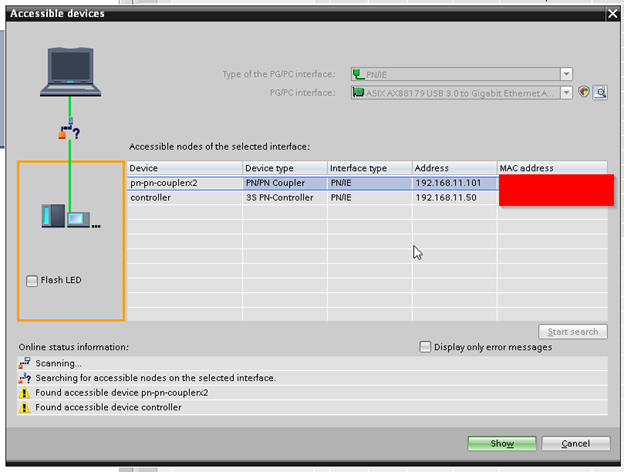Click Found accessible device controller message
This screenshot has width=624, height=472.
point(108,408)
